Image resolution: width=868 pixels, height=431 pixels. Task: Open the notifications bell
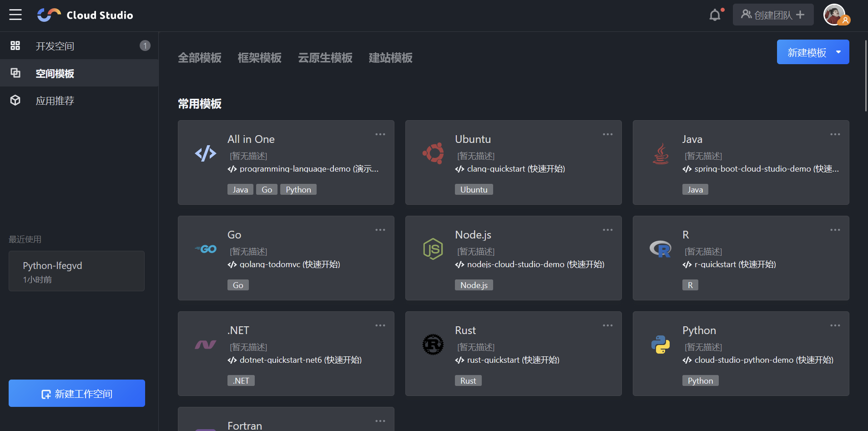[x=715, y=15]
